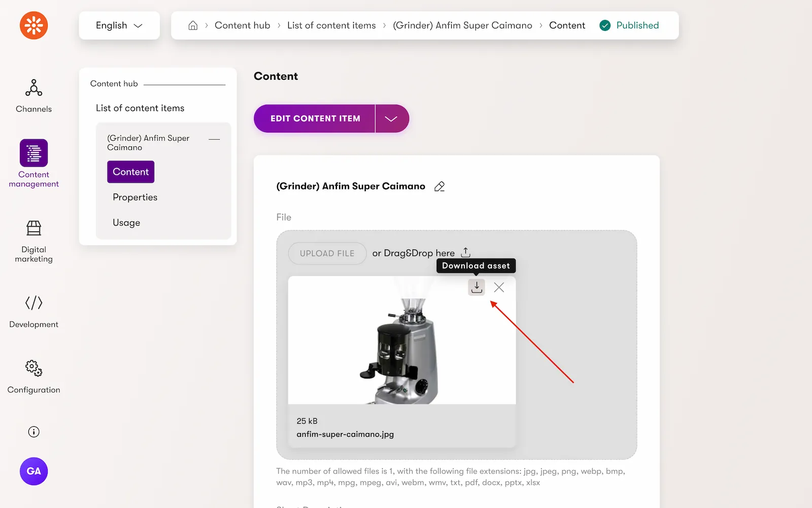The height and width of the screenshot is (508, 812).
Task: Open Content management application
Action: coord(33,164)
